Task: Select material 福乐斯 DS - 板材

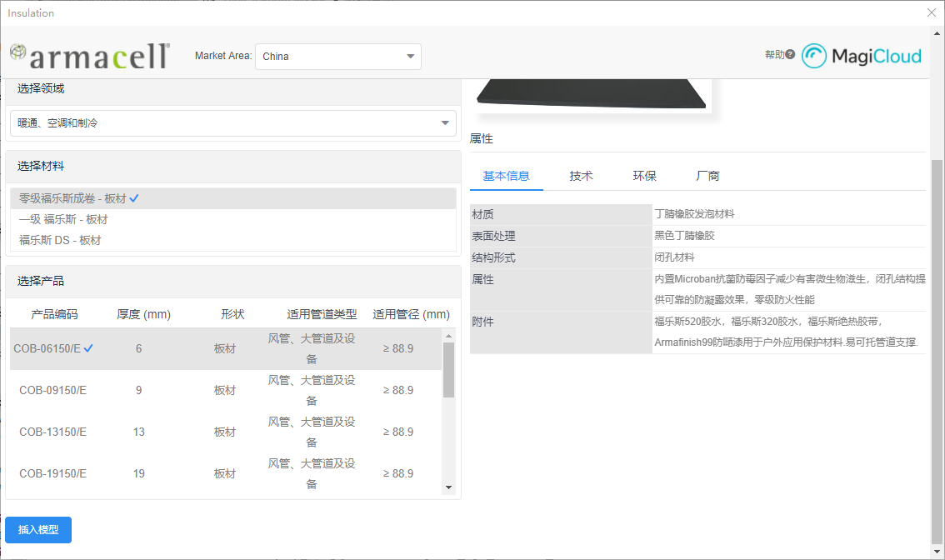Action: (233, 240)
